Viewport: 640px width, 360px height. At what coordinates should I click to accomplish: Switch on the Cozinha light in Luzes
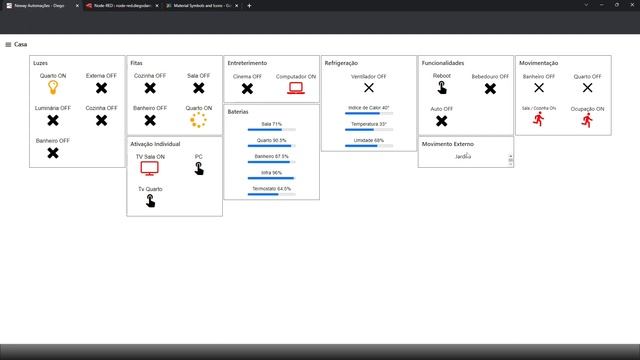[x=101, y=120]
